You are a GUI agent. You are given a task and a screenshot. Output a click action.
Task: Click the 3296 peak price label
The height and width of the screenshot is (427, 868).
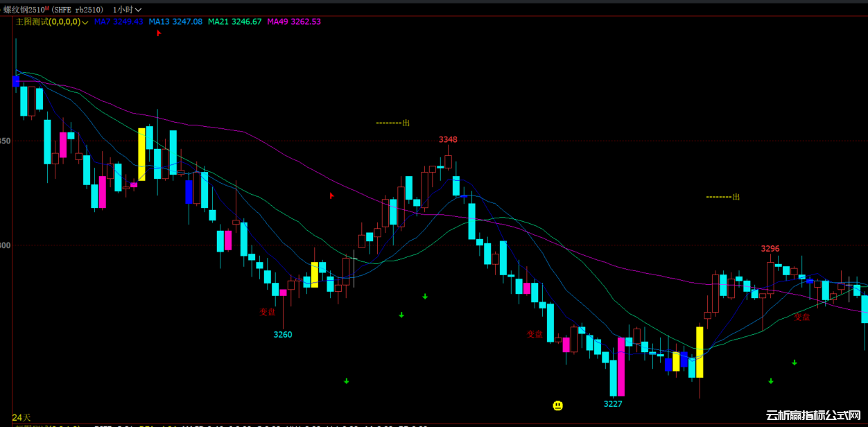770,249
